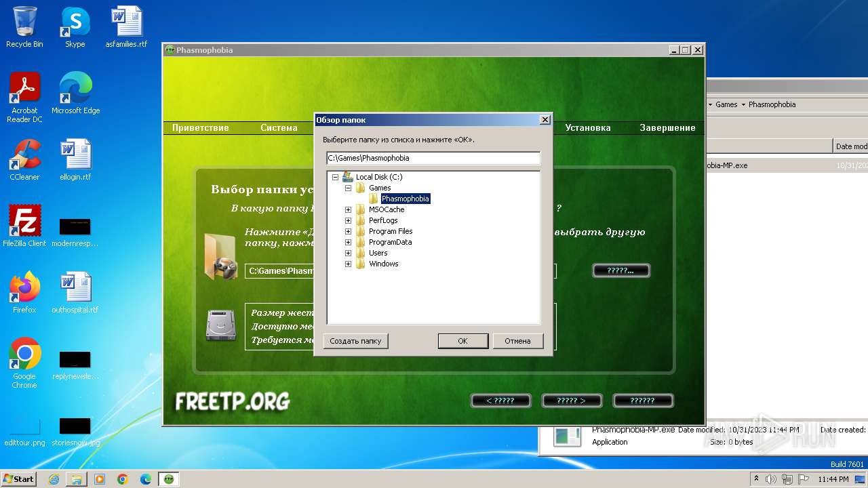Click the installer's hard disk icon
This screenshot has width=868, height=488.
click(x=221, y=324)
